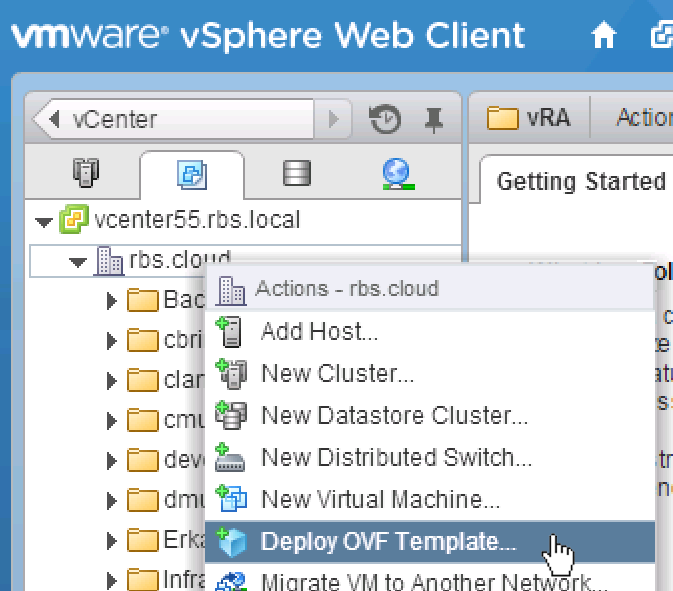Click the New Datastore Cluster icon
Viewport: 673px width, 591px height.
coord(231,415)
